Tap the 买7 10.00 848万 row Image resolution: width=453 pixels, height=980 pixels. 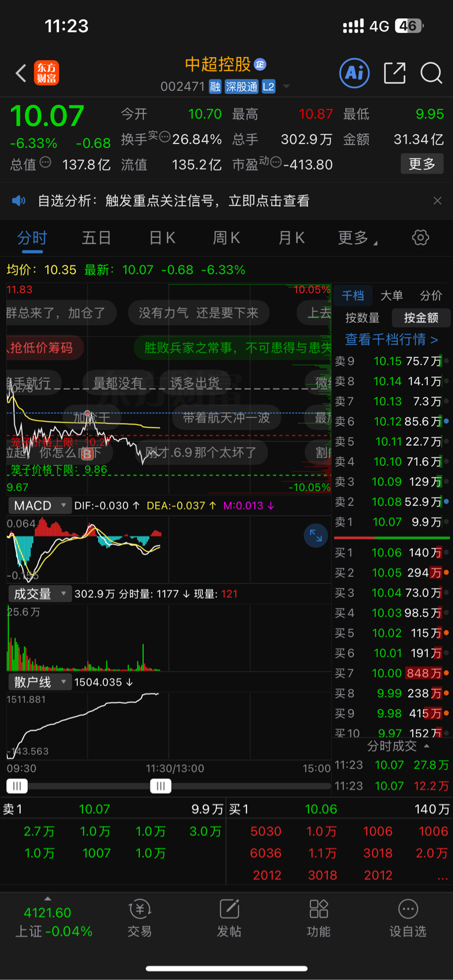click(392, 673)
